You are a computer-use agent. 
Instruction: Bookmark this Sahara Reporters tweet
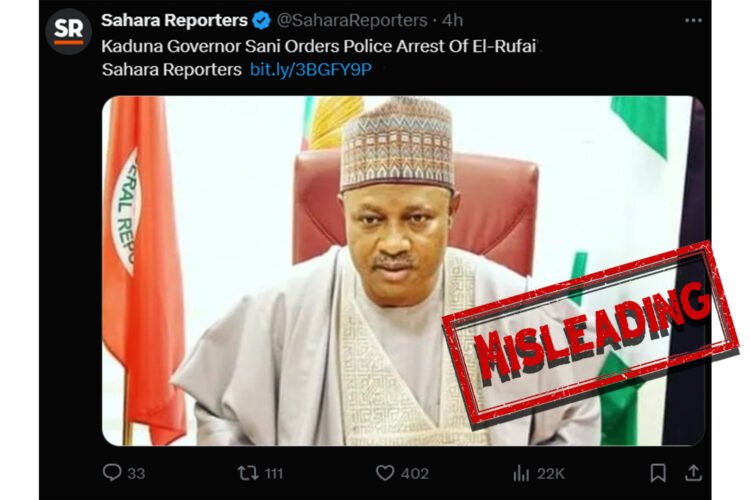click(x=658, y=473)
